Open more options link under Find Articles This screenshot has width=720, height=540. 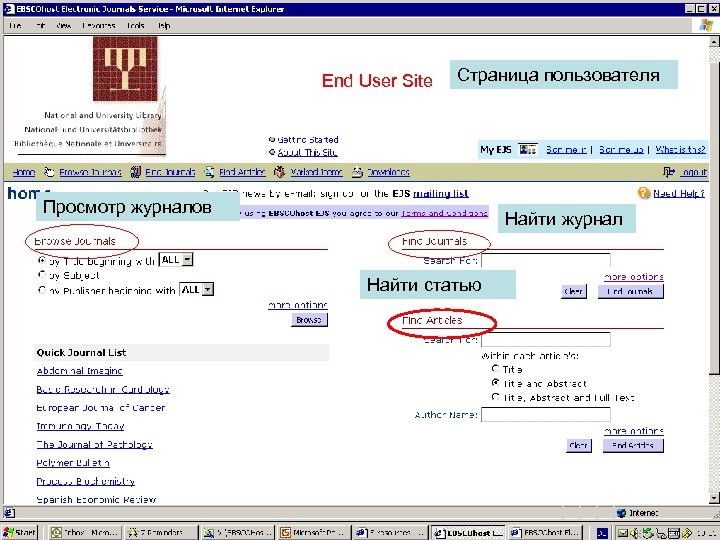pos(634,431)
